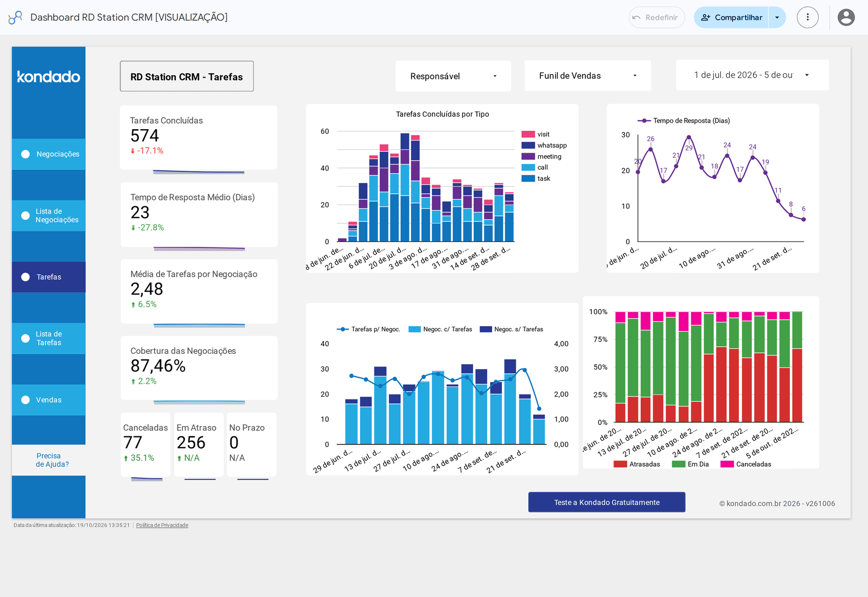
Task: Click Teste a Kondado Gratuitamente button
Action: (607, 502)
